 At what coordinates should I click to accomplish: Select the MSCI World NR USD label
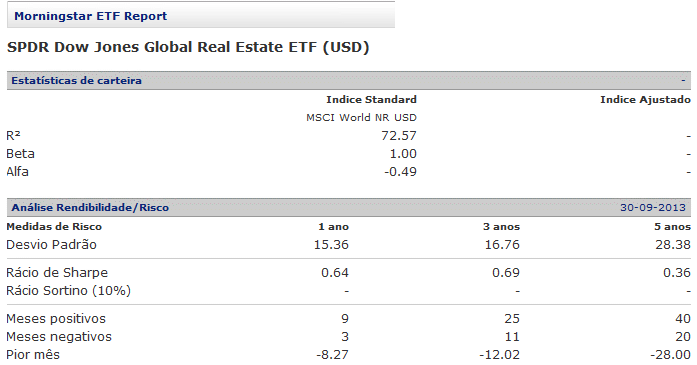(x=361, y=118)
